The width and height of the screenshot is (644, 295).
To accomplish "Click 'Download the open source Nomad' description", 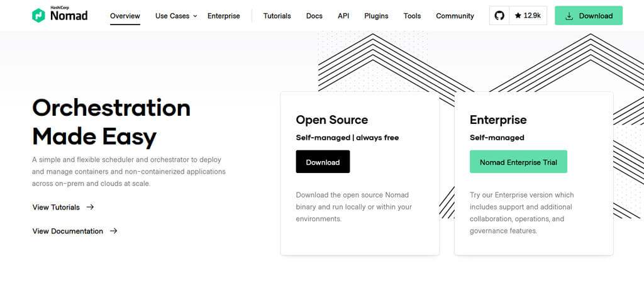I will 353,207.
